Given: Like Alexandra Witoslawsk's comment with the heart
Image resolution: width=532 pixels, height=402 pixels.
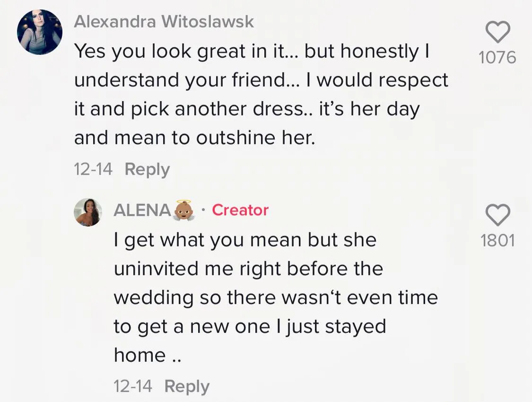Looking at the screenshot, I should (498, 33).
